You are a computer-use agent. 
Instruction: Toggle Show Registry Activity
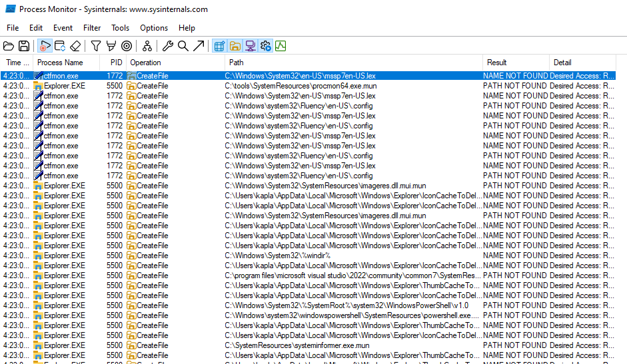point(219,47)
